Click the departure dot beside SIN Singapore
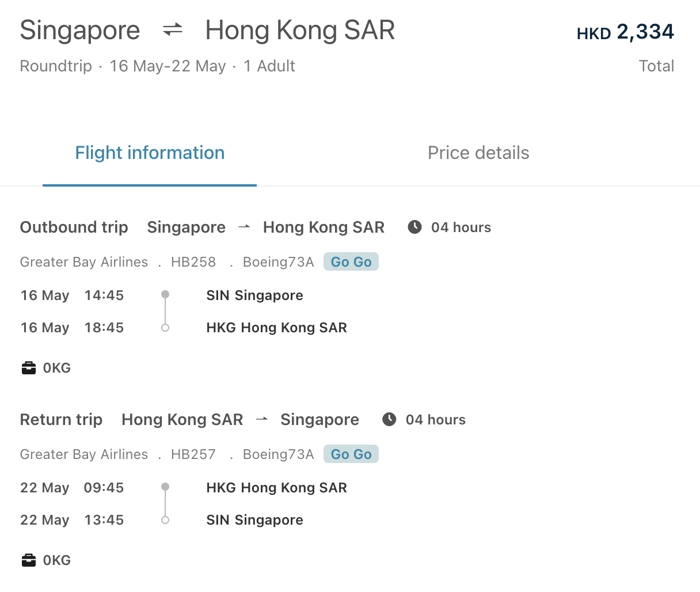 pyautogui.click(x=165, y=293)
